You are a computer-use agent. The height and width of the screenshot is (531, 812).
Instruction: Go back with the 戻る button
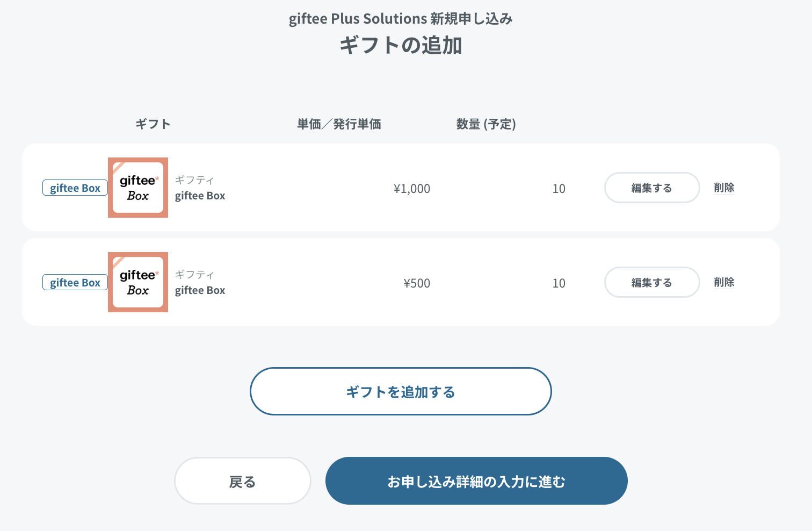243,481
